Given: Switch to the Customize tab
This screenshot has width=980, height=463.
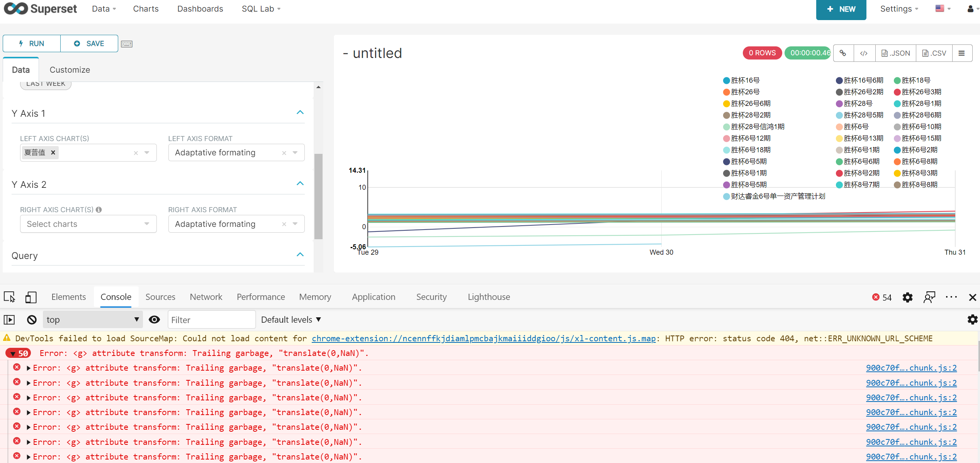Looking at the screenshot, I should [x=70, y=70].
